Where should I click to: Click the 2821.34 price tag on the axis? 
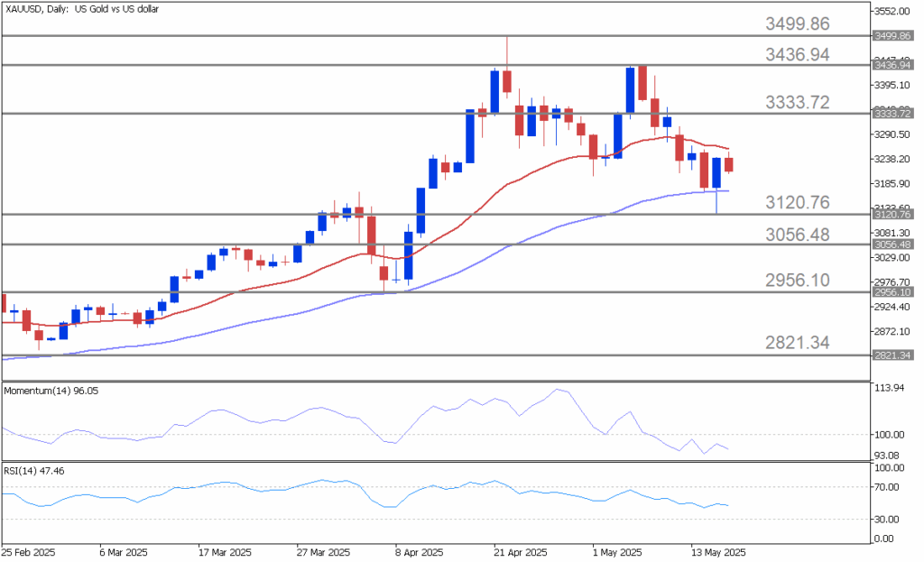[x=892, y=355]
